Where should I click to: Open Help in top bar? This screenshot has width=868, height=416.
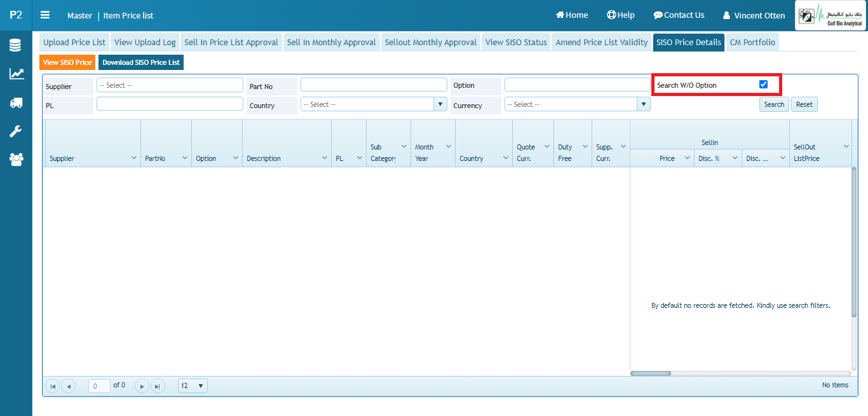pyautogui.click(x=621, y=15)
